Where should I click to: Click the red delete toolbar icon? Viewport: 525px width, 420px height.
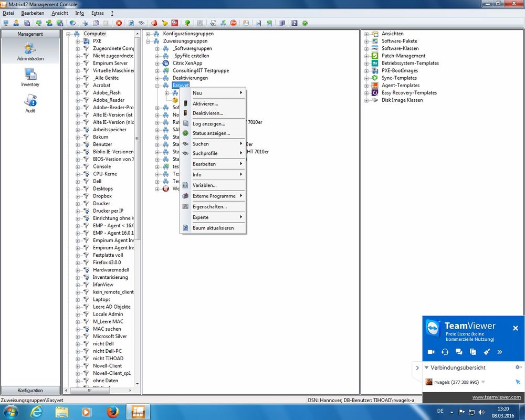click(x=119, y=23)
